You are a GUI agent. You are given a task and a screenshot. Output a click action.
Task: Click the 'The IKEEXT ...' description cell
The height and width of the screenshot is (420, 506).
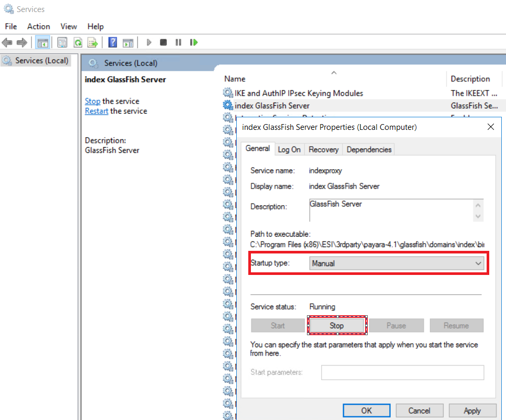(474, 93)
